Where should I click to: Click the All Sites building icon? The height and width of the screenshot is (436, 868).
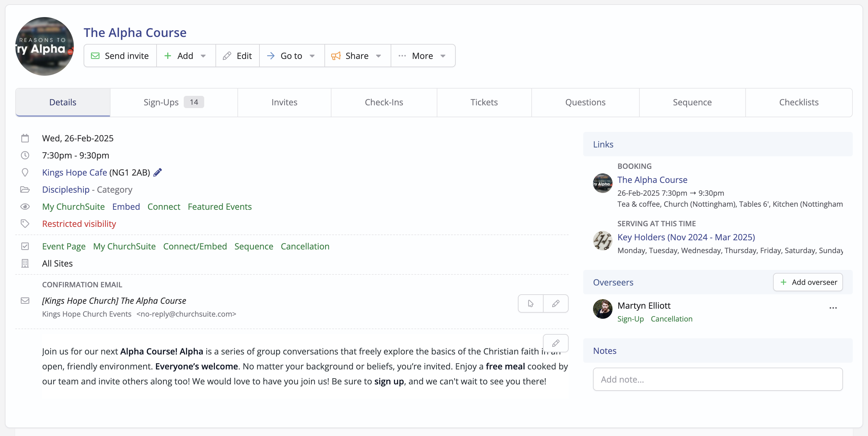[x=25, y=263]
